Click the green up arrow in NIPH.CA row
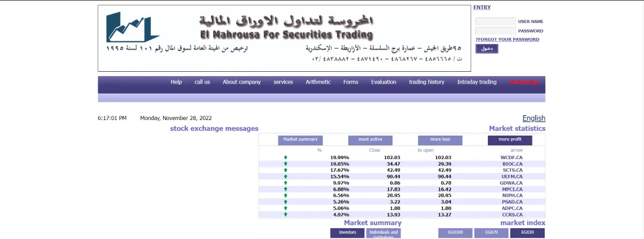 286,196
